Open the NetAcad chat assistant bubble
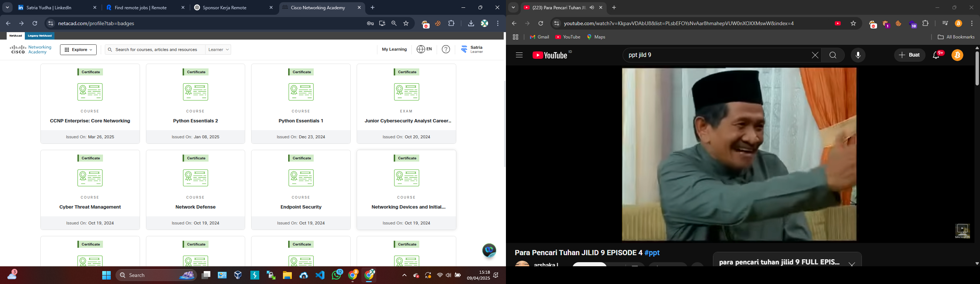The height and width of the screenshot is (284, 980). click(489, 251)
